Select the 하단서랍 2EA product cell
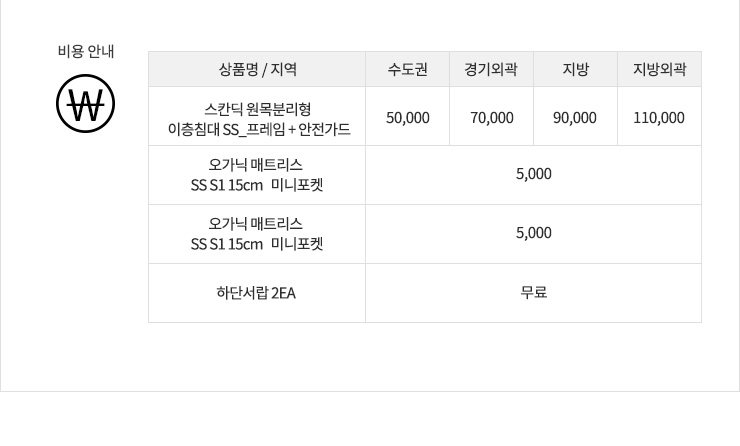The image size is (740, 446). (256, 293)
